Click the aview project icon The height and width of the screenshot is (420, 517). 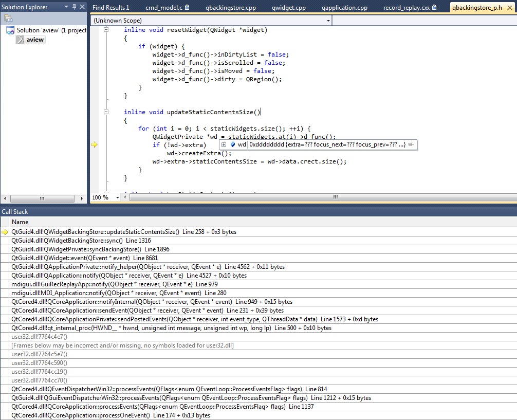[x=20, y=40]
